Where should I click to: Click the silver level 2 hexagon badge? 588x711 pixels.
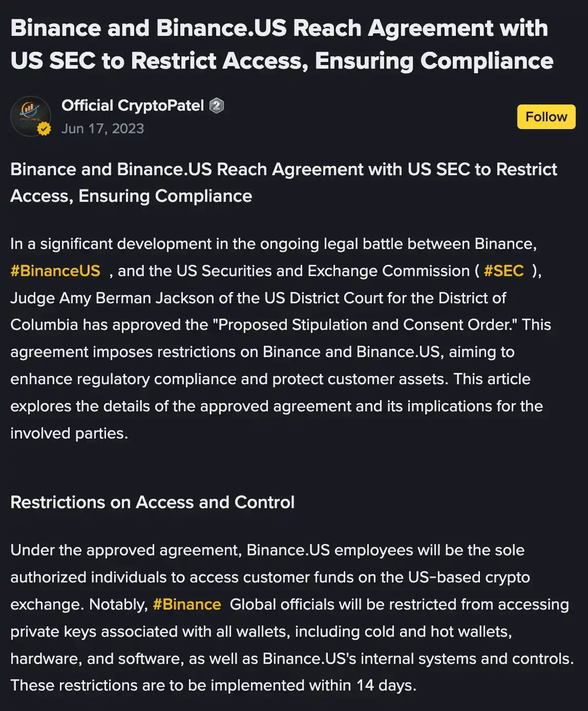217,106
